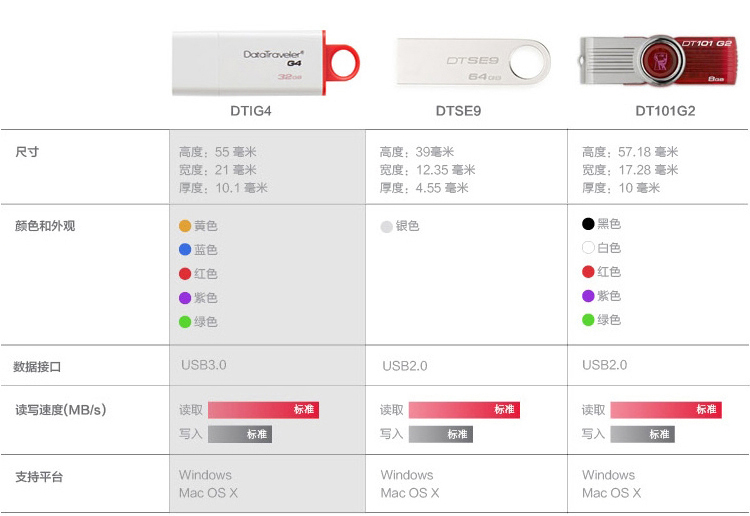This screenshot has height=516, width=750.
Task: Click the DT101G2 model name label
Action: 665,112
